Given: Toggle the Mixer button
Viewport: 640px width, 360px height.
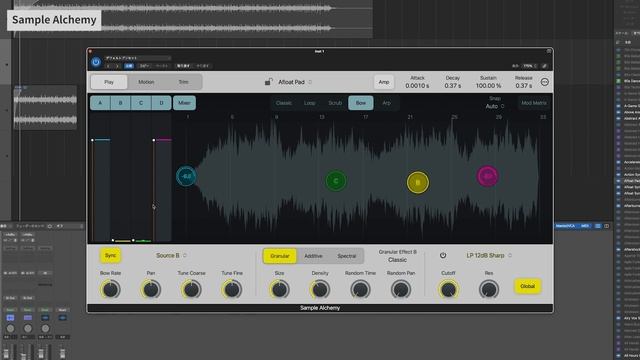Looking at the screenshot, I should click(x=184, y=103).
